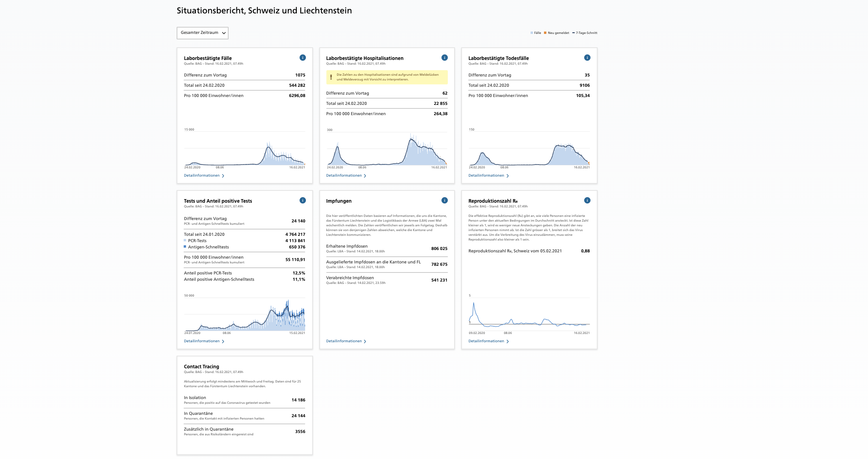This screenshot has width=868, height=459.
Task: Click the Antigen-Schnelltests legend square
Action: [x=185, y=247]
